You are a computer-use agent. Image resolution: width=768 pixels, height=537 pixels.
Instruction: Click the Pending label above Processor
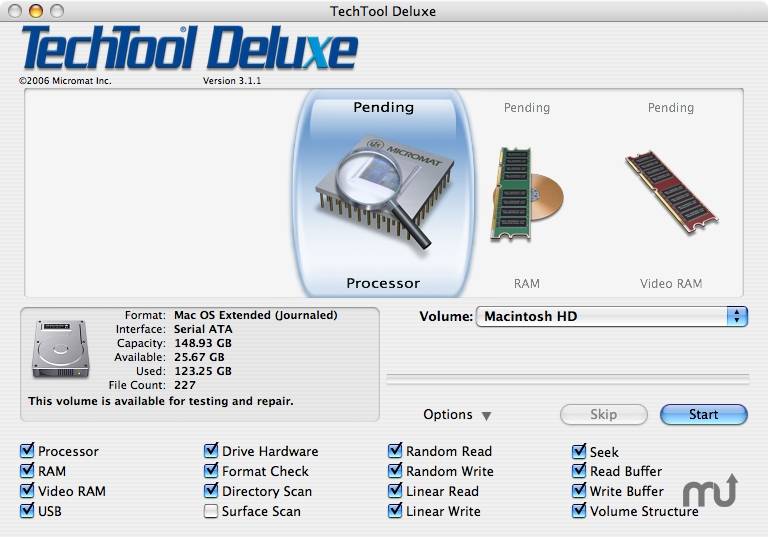(x=384, y=107)
